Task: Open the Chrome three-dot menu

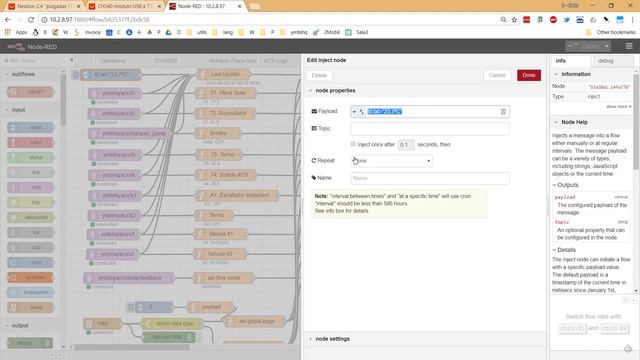Action: tap(632, 20)
